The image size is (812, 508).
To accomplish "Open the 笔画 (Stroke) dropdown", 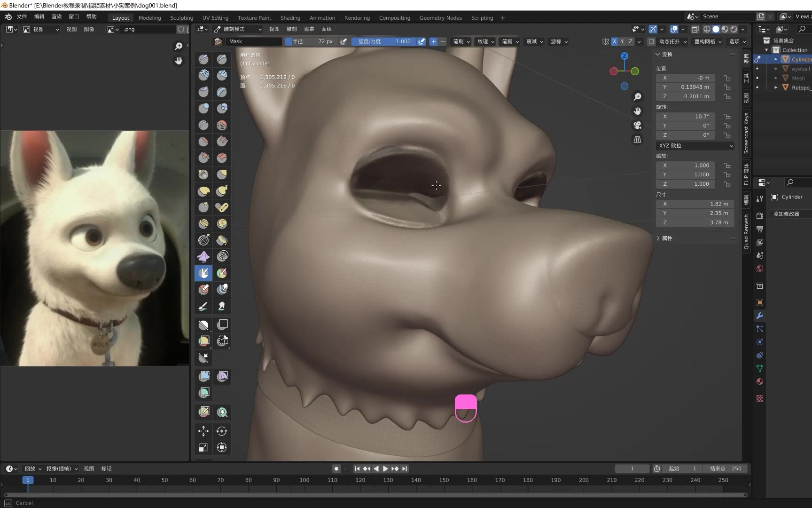I will (x=510, y=41).
